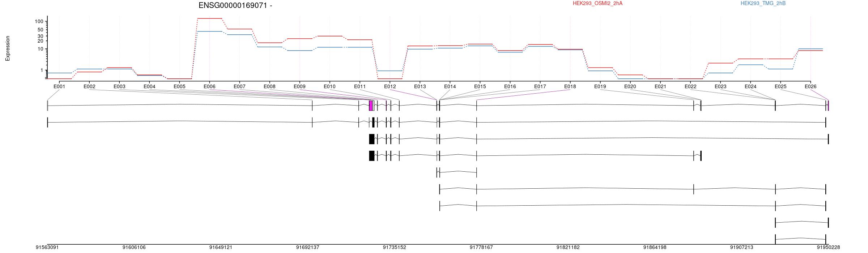
Task: Click exon label E013
Action: click(420, 86)
